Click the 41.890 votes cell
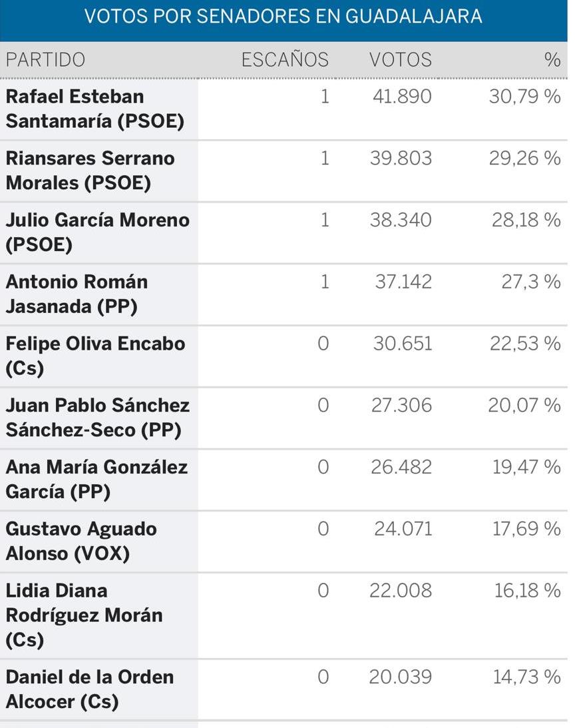 (402, 97)
